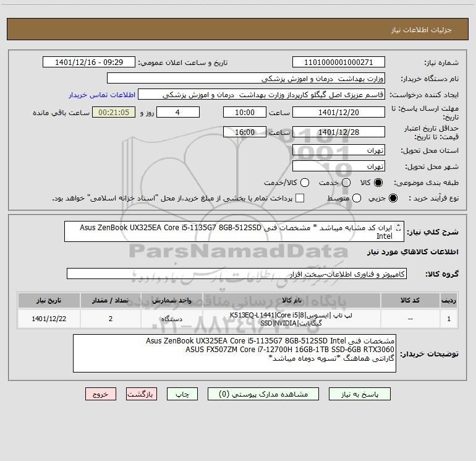The width and height of the screenshot is (476, 461).
Task: View attached documents (0) button
Action: tap(263, 394)
